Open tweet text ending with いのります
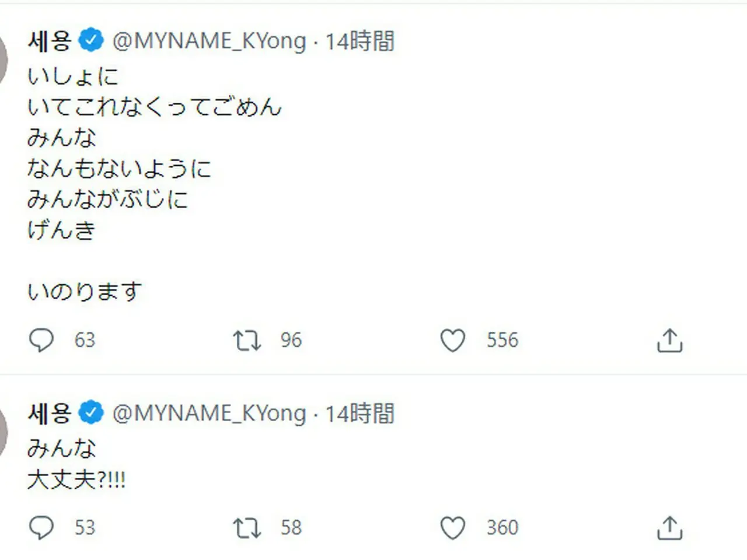Image resolution: width=747 pixels, height=560 pixels. 155,183
